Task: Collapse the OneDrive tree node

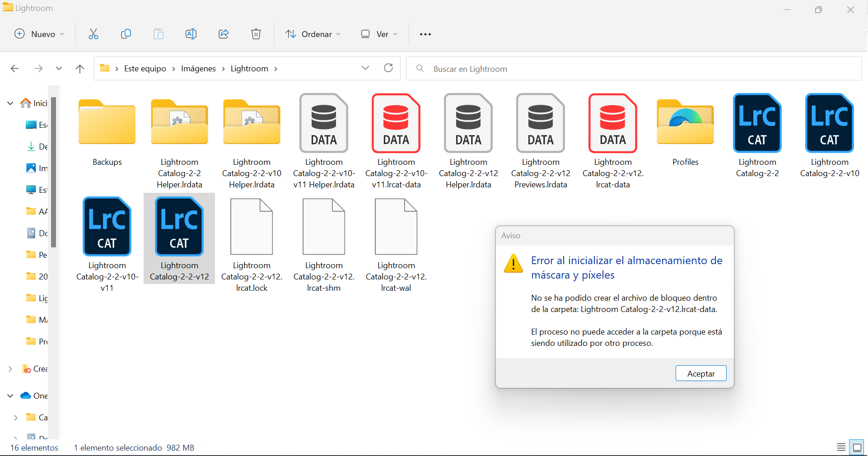Action: tap(10, 396)
